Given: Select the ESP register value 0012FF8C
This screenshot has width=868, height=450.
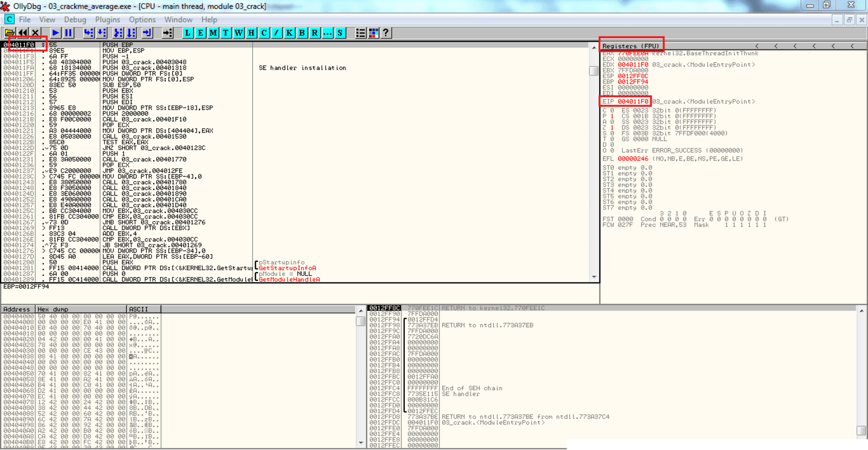Looking at the screenshot, I should coord(633,76).
